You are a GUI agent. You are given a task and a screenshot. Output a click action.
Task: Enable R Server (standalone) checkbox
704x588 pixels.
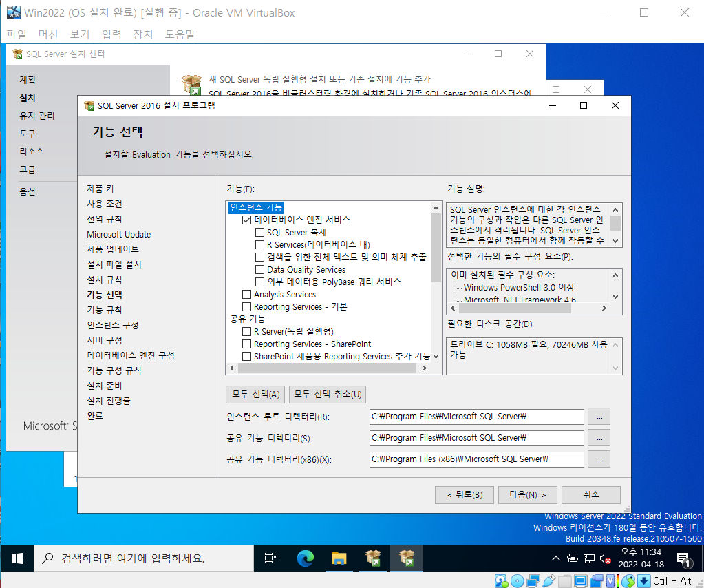point(246,331)
